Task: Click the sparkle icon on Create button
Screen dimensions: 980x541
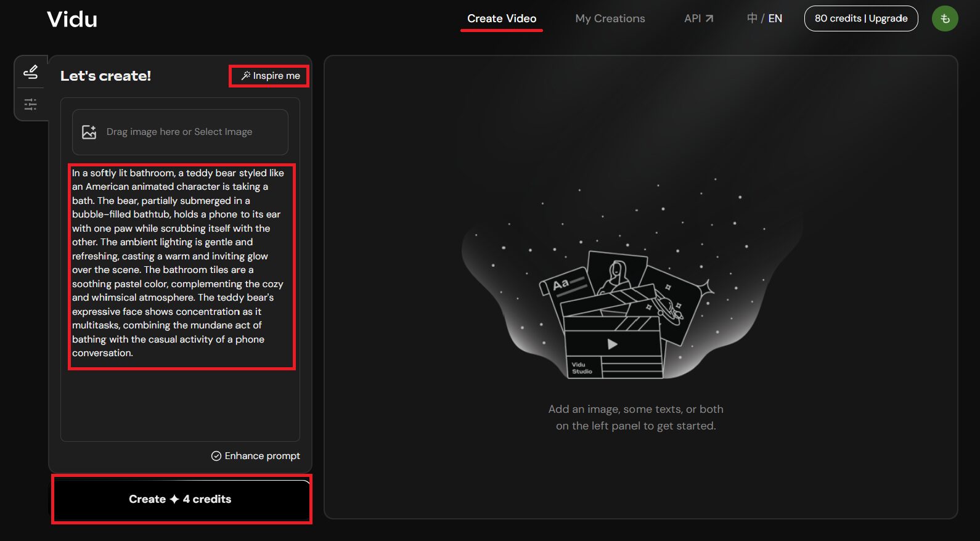Action: pyautogui.click(x=174, y=499)
